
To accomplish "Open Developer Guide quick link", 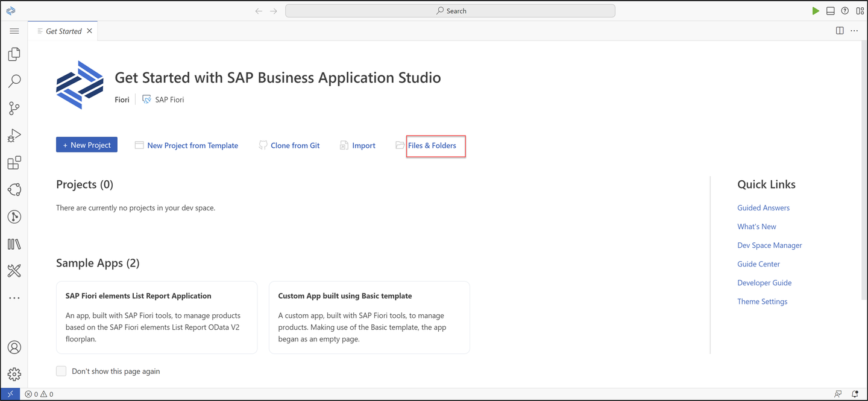I will tap(764, 283).
